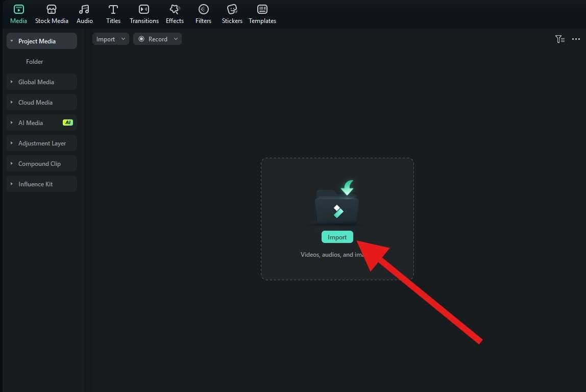The width and height of the screenshot is (586, 392).
Task: Collapse the Project Media arrow
Action: tap(12, 41)
